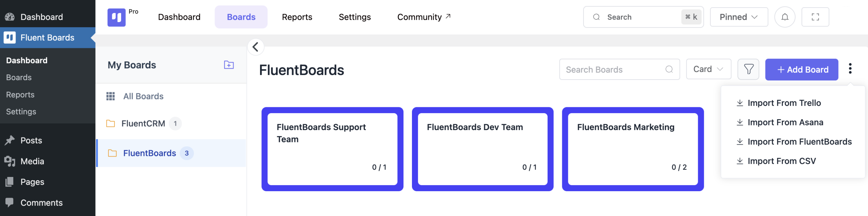Image resolution: width=868 pixels, height=216 pixels.
Task: Click the Dashboard submenu under Fluent Boards
Action: pyautogui.click(x=27, y=60)
